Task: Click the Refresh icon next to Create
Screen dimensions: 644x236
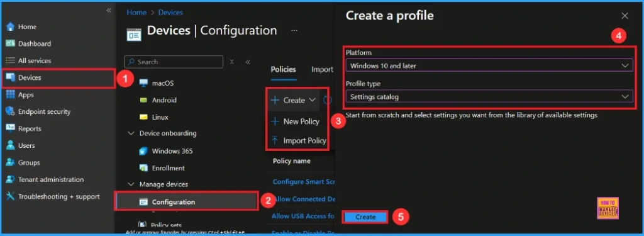Action: tap(327, 100)
